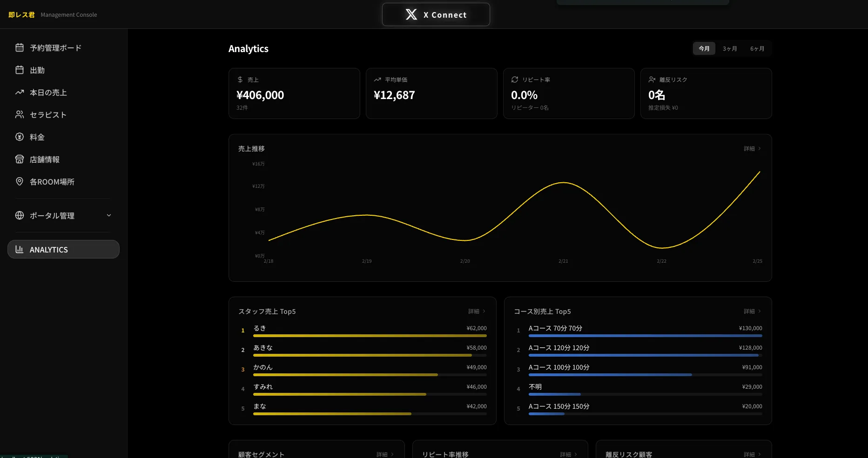Open the 店舗情報 menu item

[45, 159]
